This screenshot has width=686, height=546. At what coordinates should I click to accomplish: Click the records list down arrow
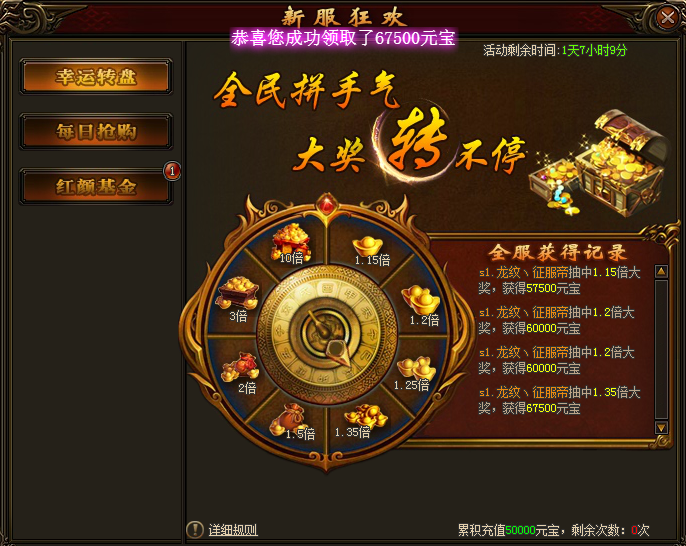click(661, 427)
